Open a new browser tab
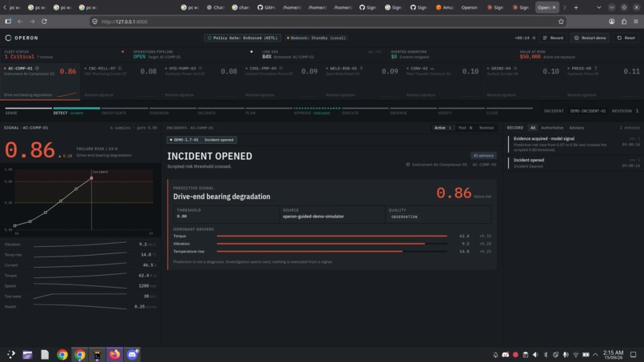The image size is (644, 362). (576, 7)
